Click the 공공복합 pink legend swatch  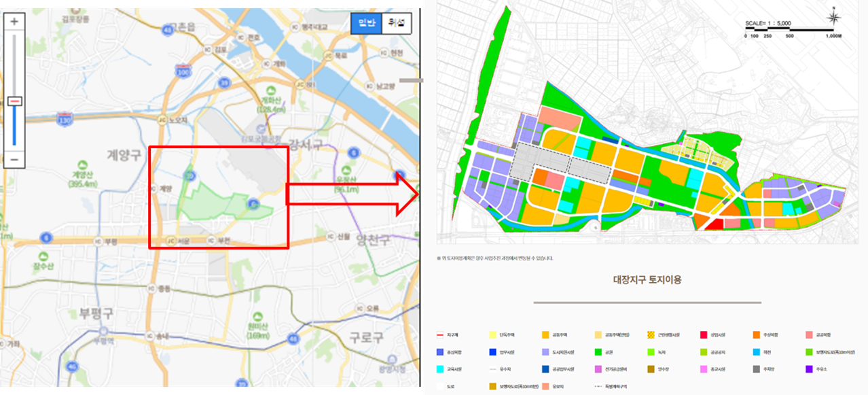[x=809, y=335]
